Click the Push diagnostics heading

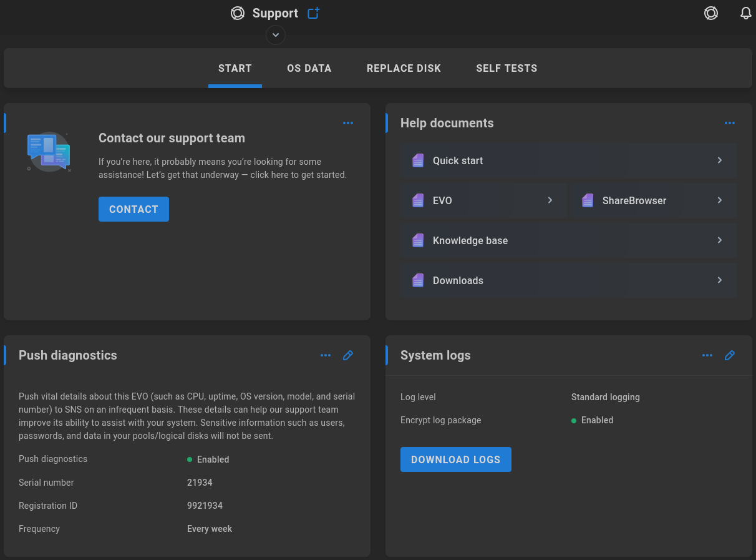click(68, 355)
